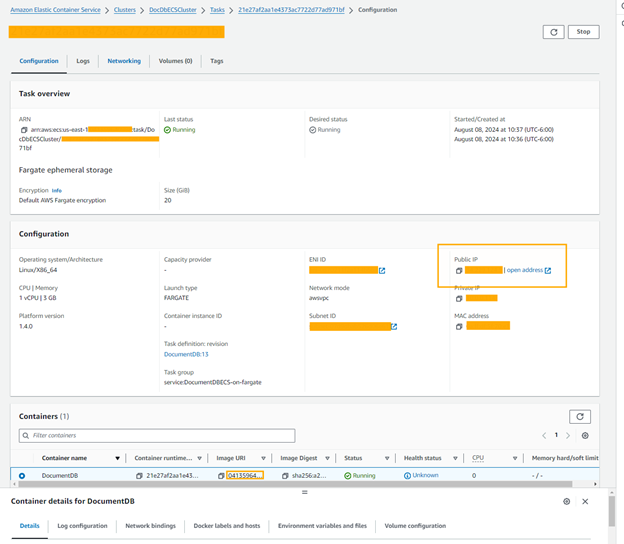Sort by Image URI column
The height and width of the screenshot is (544, 624).
[x=263, y=458]
